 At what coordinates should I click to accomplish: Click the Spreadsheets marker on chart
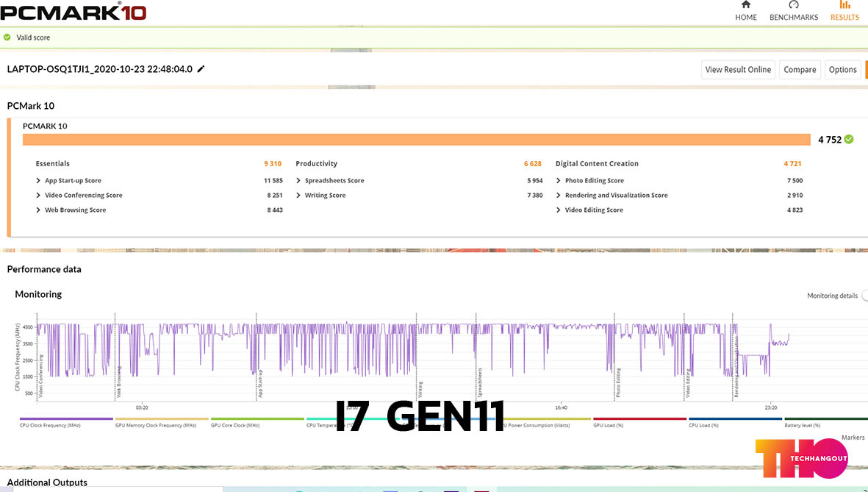click(x=479, y=382)
